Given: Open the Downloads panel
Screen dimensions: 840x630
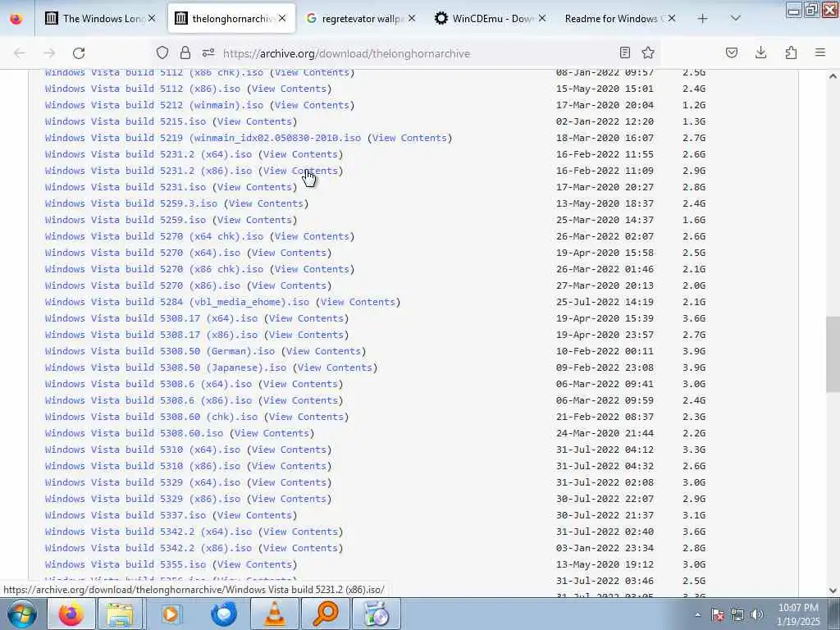Looking at the screenshot, I should click(x=760, y=52).
